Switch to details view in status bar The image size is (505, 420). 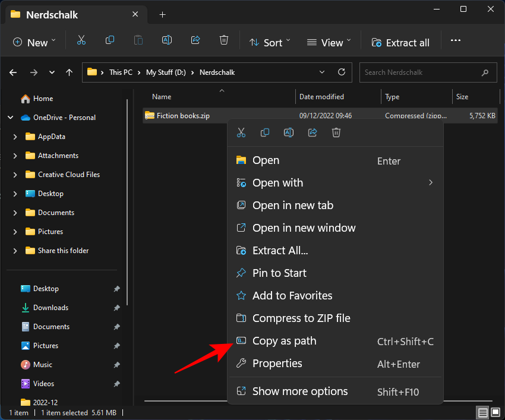coord(482,412)
